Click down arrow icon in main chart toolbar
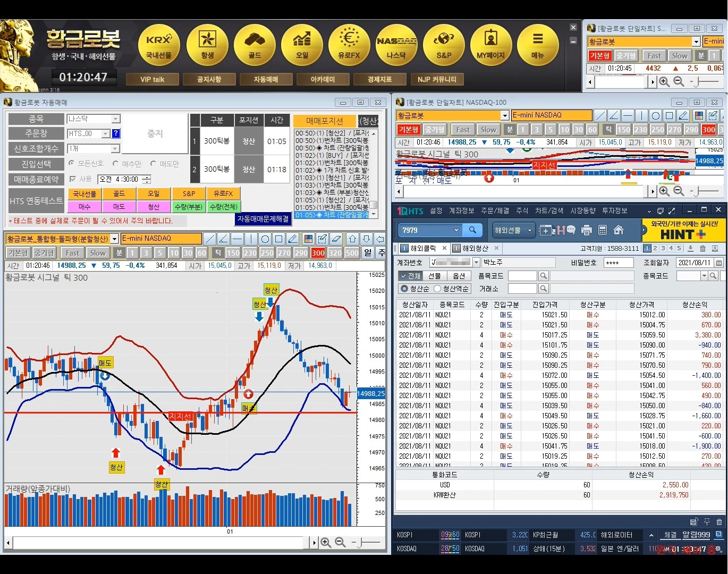 click(x=366, y=239)
